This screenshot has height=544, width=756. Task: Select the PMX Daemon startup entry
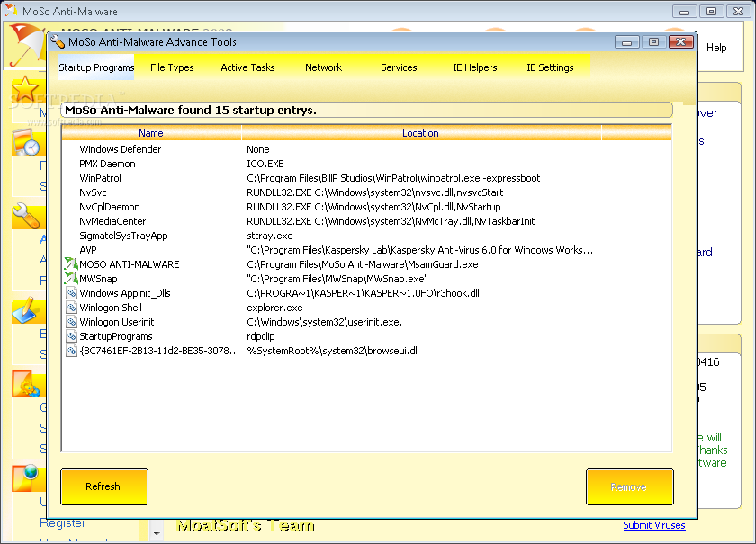click(x=107, y=164)
